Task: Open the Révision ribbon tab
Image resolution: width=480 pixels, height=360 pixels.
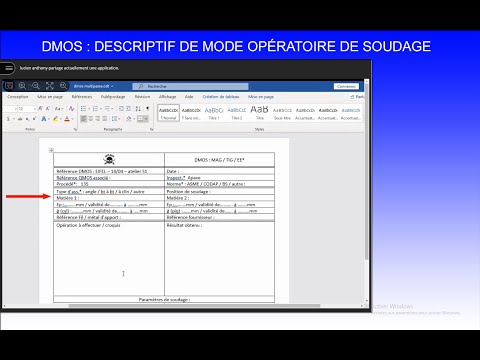Action: (142, 97)
